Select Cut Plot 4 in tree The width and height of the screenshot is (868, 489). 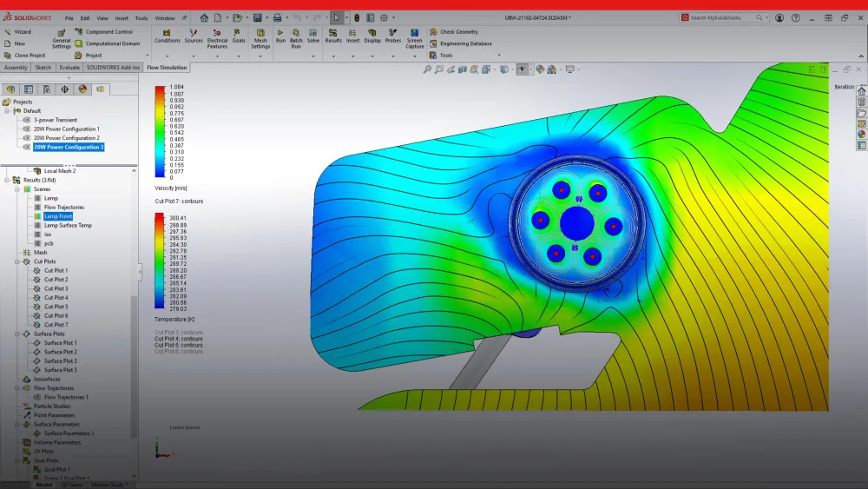point(56,298)
